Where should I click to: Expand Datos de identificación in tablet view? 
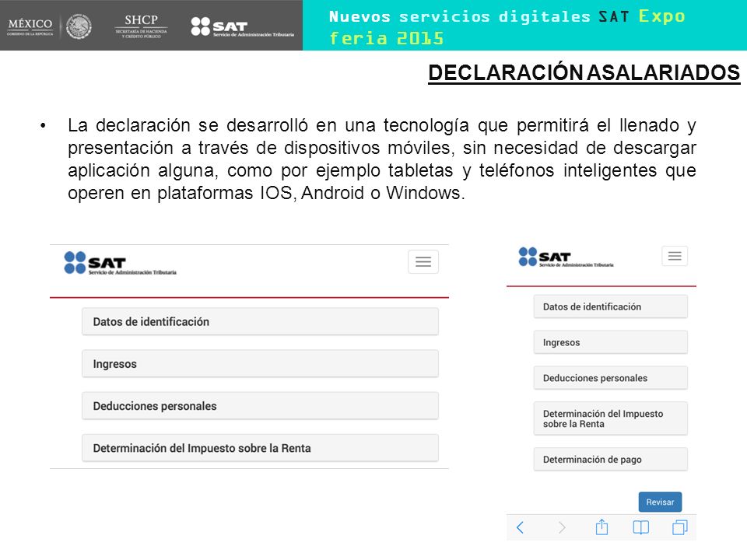click(x=260, y=321)
